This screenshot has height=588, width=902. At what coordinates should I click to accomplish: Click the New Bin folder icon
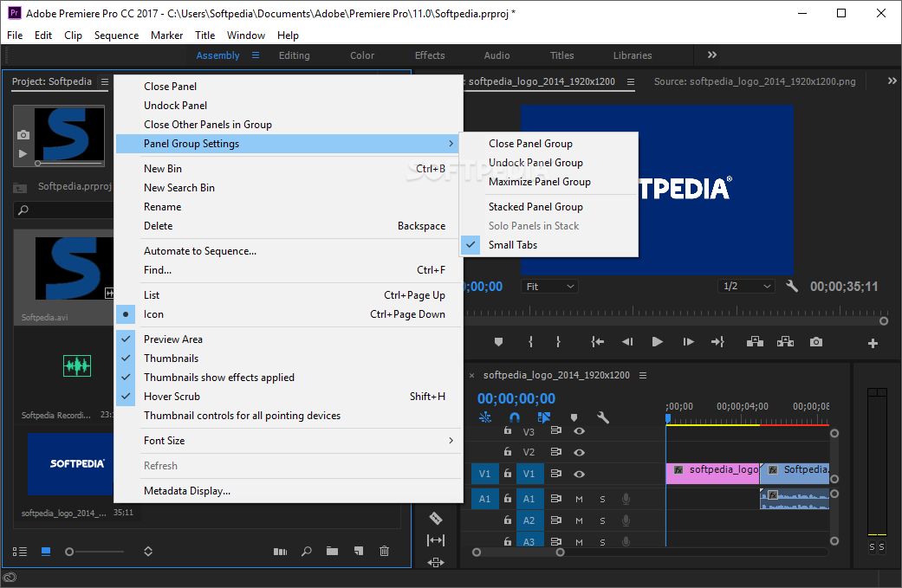click(x=332, y=552)
